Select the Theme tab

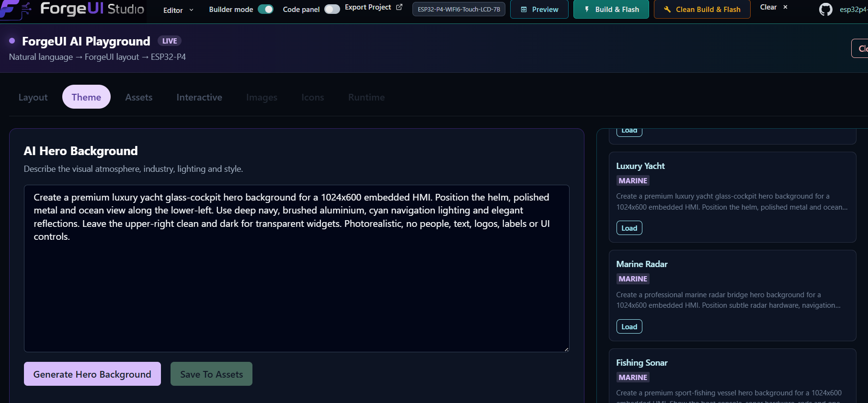click(x=86, y=97)
